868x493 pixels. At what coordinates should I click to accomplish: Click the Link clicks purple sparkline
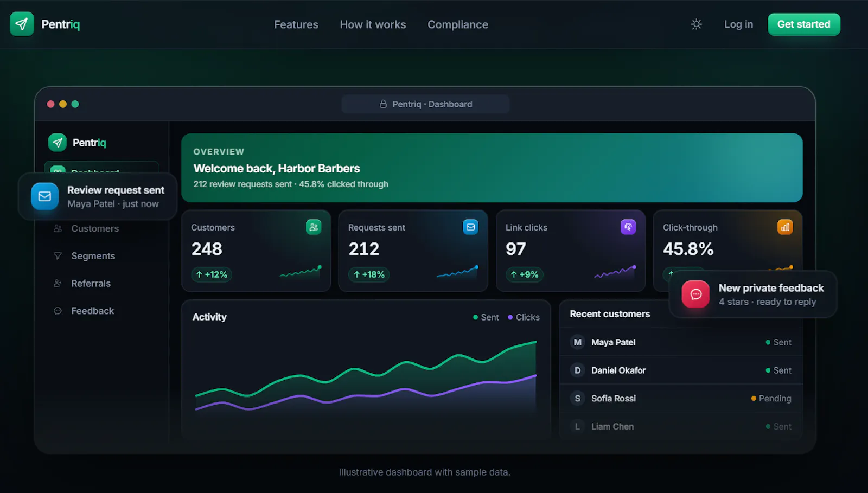[x=615, y=272]
